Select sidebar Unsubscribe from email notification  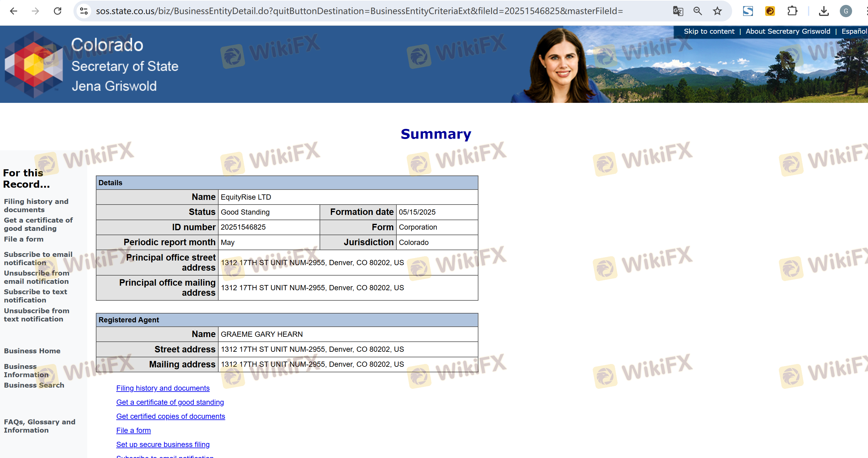point(36,277)
